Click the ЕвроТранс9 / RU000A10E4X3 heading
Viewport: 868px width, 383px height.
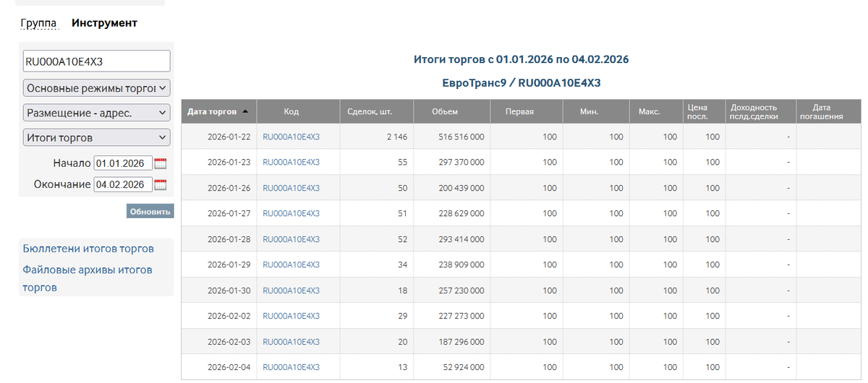click(521, 83)
